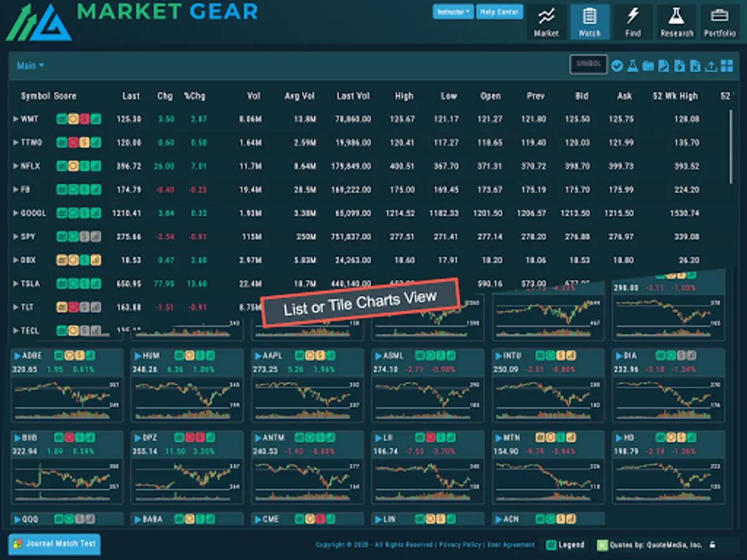Click SPY's gray bars score badge
The image size is (747, 560).
point(95,237)
